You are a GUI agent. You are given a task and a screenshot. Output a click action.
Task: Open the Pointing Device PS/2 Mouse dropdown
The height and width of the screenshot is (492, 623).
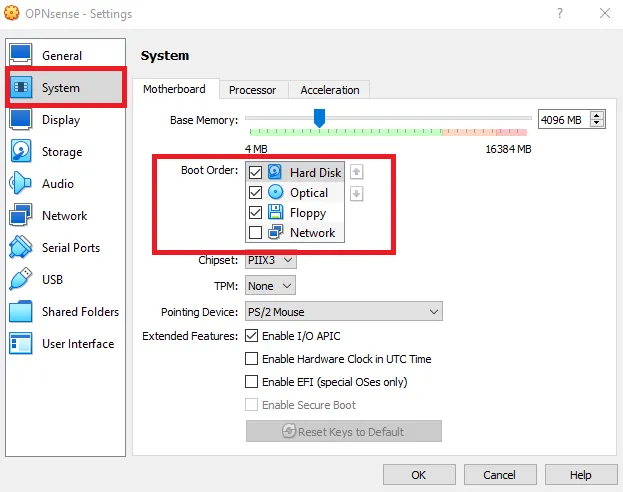point(344,312)
